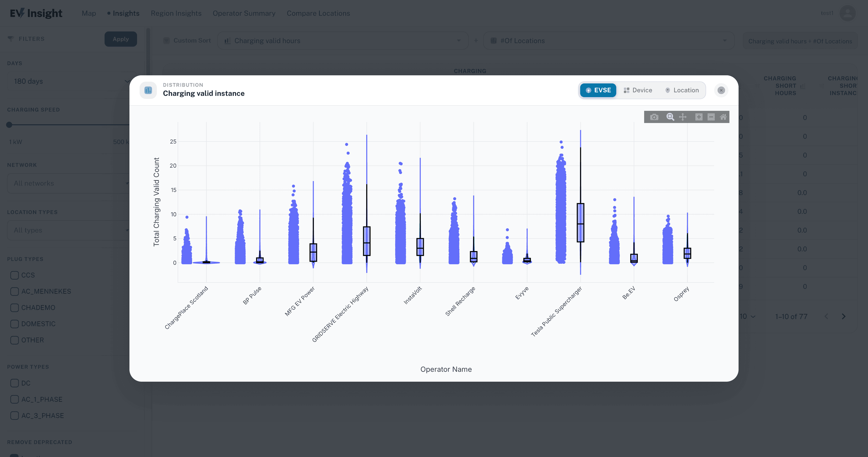Click Charging valid hours ÷ #Of Locations field

point(800,41)
